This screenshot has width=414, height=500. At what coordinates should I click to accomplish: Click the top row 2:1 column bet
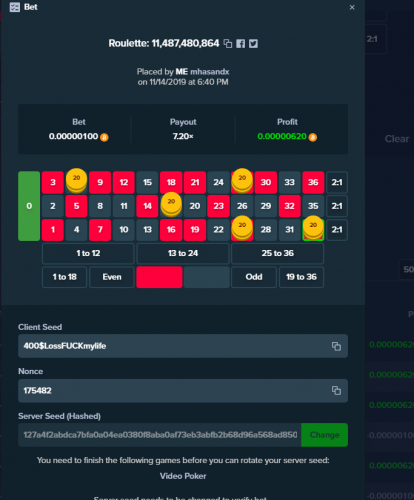pyautogui.click(x=337, y=182)
